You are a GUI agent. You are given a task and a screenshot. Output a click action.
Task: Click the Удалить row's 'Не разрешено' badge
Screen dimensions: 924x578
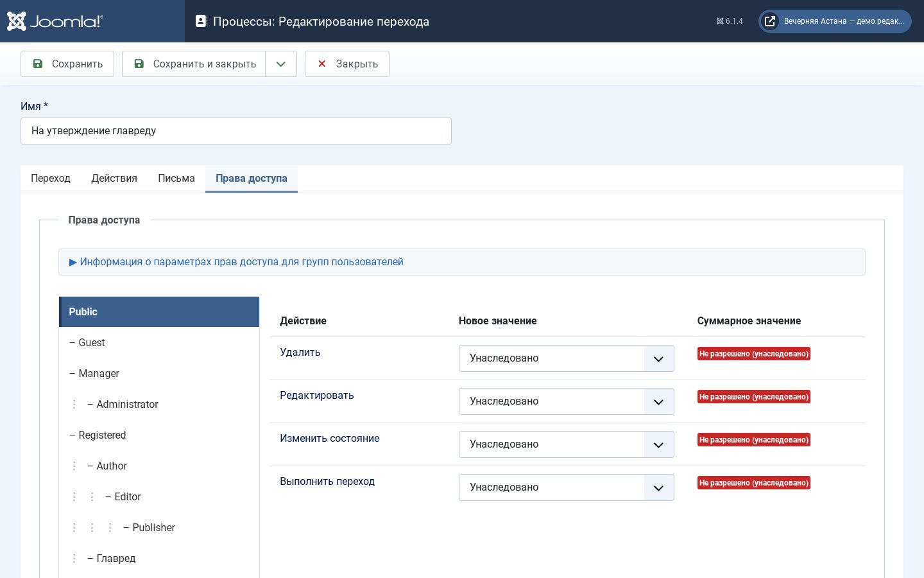coord(754,354)
